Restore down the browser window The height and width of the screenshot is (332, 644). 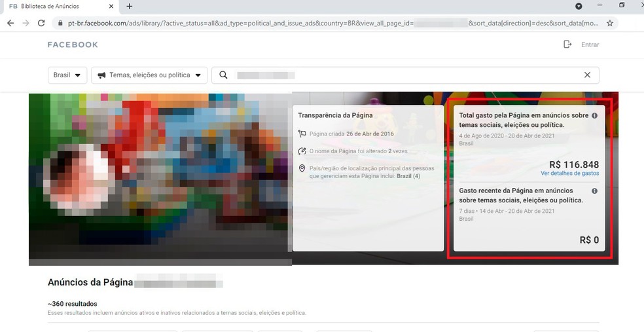point(622,6)
